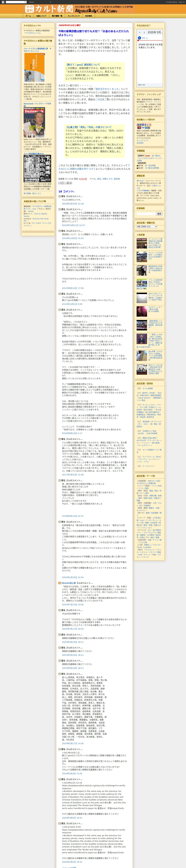Open the 「やや日刊カルトTV」 link
The height and width of the screenshot is (868, 186).
(x=32, y=33)
